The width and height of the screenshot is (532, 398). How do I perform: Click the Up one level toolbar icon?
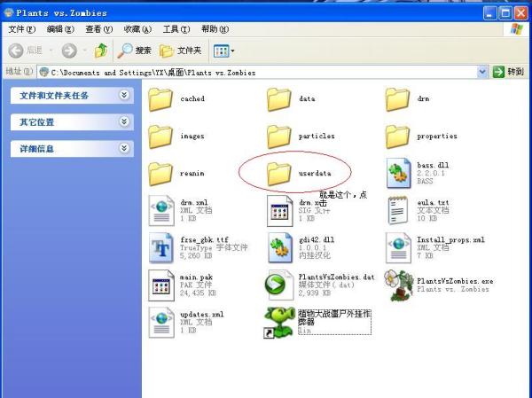click(101, 51)
